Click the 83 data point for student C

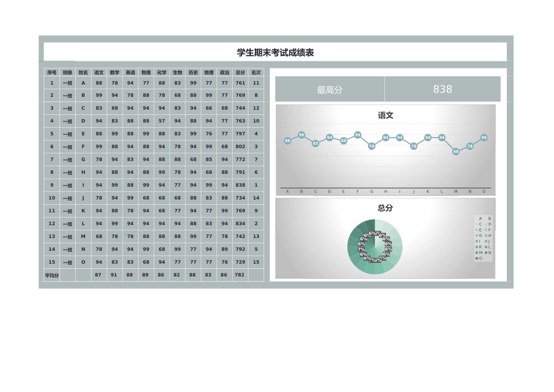pyautogui.click(x=315, y=143)
